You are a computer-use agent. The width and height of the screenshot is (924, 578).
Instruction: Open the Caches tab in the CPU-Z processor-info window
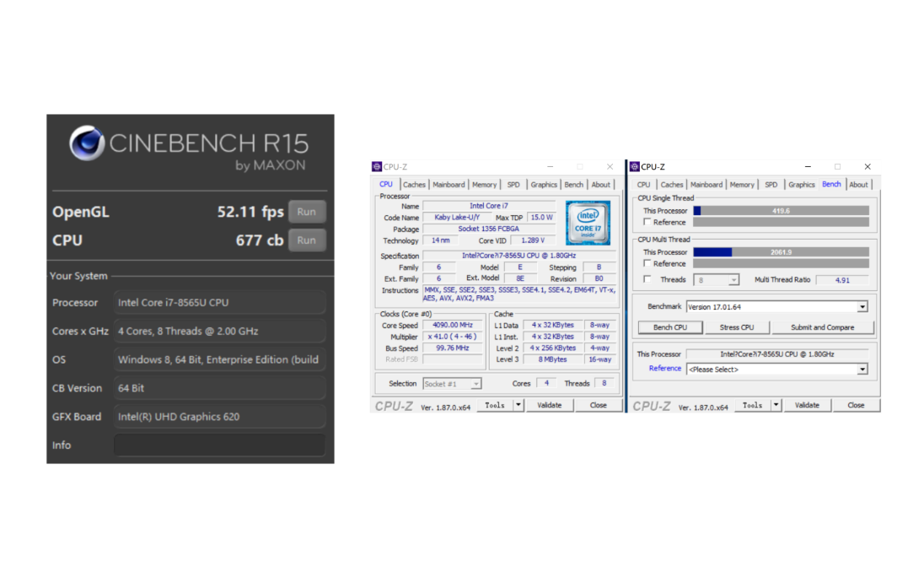414,185
